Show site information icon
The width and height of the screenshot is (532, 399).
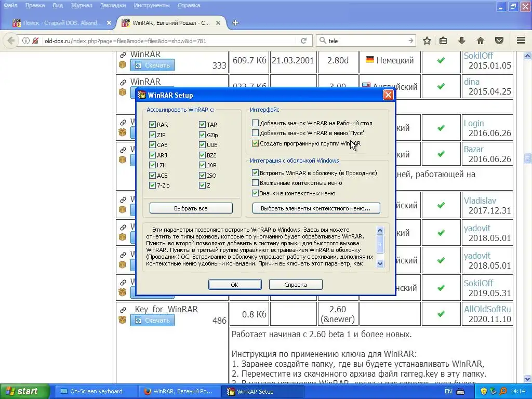[x=26, y=41]
